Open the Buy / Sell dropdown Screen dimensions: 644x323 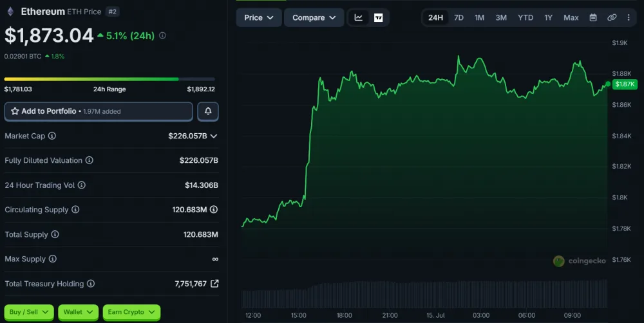coord(29,312)
